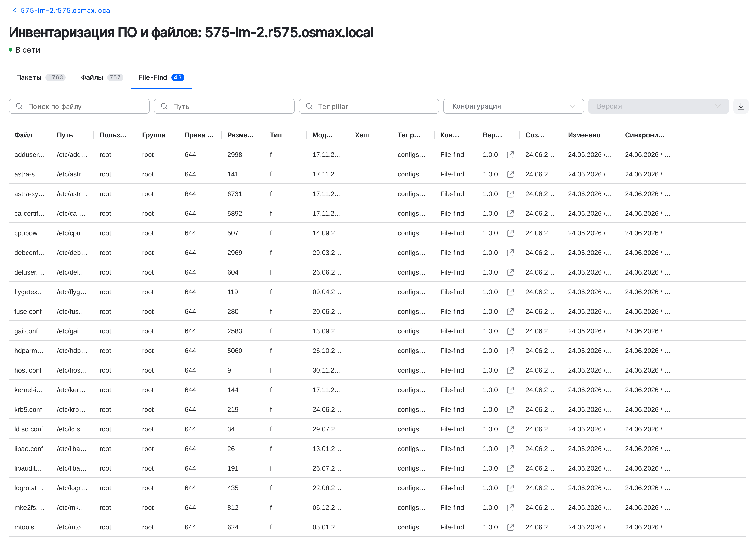Select the ld.so.conf file name cell
This screenshot has width=756, height=550.
click(x=29, y=429)
